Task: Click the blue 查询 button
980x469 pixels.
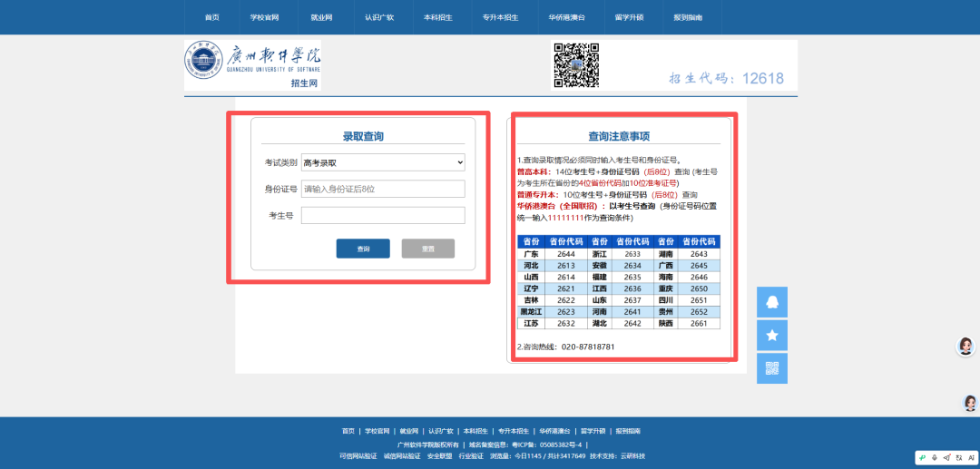Action: [363, 249]
